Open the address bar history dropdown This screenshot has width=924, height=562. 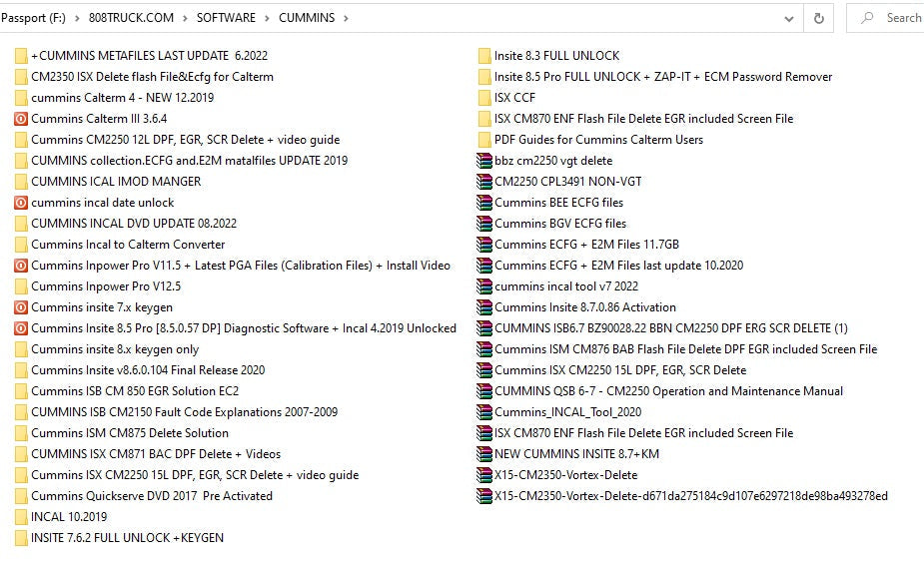tap(790, 17)
